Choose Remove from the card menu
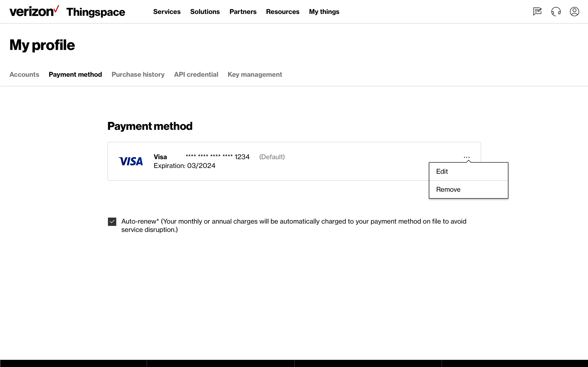The height and width of the screenshot is (367, 588). pos(468,189)
